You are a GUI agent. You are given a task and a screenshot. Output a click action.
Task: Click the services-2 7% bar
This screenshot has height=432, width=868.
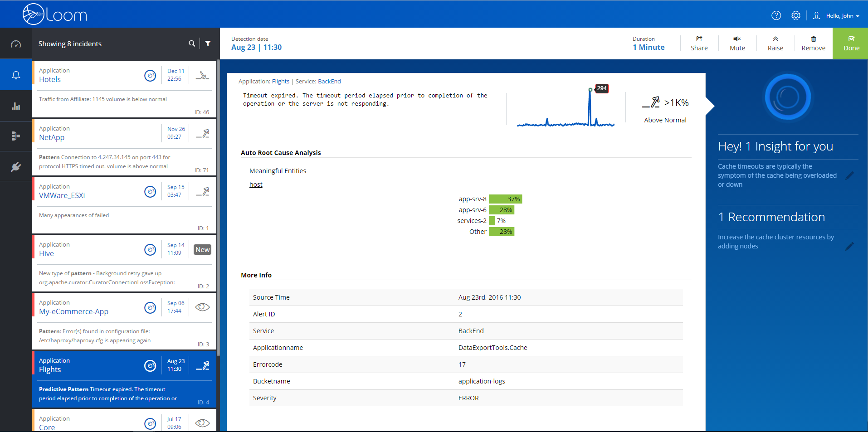(x=492, y=221)
